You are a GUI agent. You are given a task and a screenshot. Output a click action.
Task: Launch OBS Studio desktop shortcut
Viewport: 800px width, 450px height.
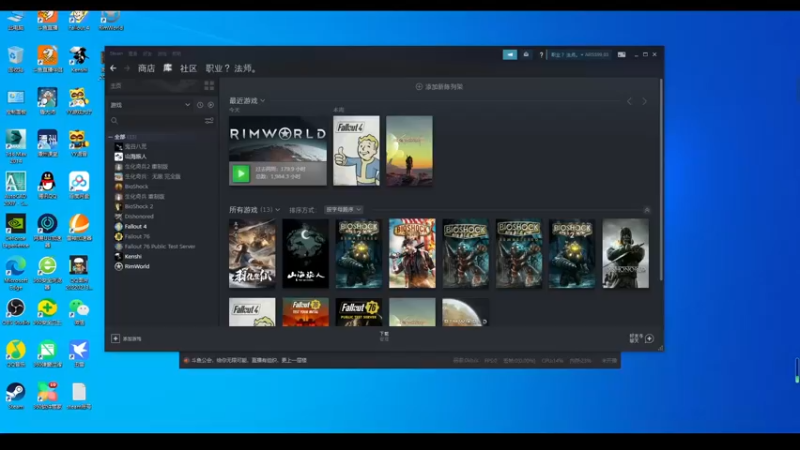pyautogui.click(x=16, y=312)
